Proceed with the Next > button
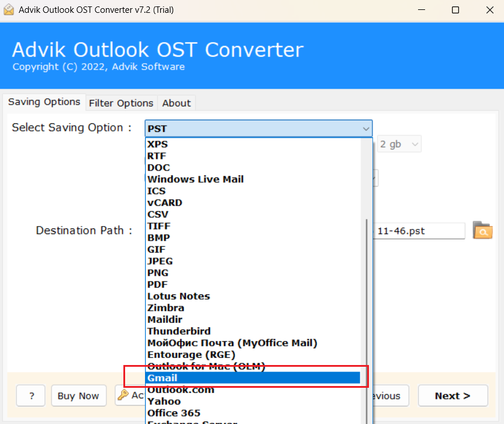 pos(453,396)
